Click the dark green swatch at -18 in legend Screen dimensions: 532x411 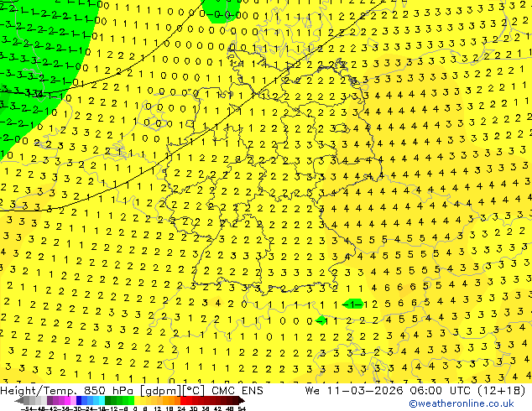pos(108,400)
